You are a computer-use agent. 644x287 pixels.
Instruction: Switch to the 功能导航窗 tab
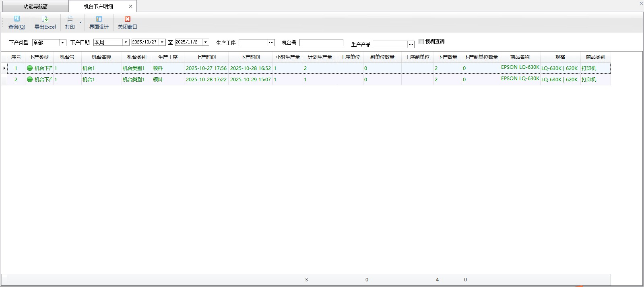(35, 6)
